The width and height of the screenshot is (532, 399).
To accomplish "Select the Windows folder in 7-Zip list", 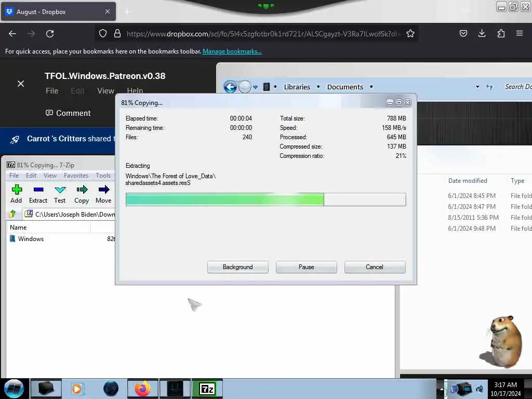I will 31,239.
